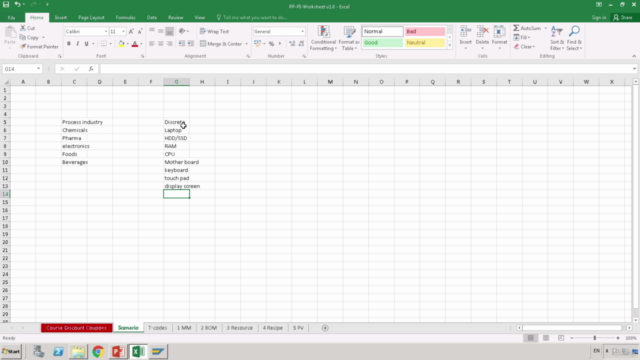Click the Borders icon in Font group
Viewport: 640px width, 360px height.
(104, 44)
